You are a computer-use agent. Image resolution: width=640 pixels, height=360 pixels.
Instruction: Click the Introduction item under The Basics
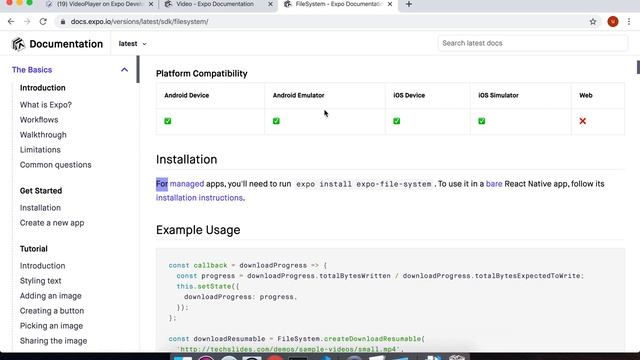(x=42, y=88)
